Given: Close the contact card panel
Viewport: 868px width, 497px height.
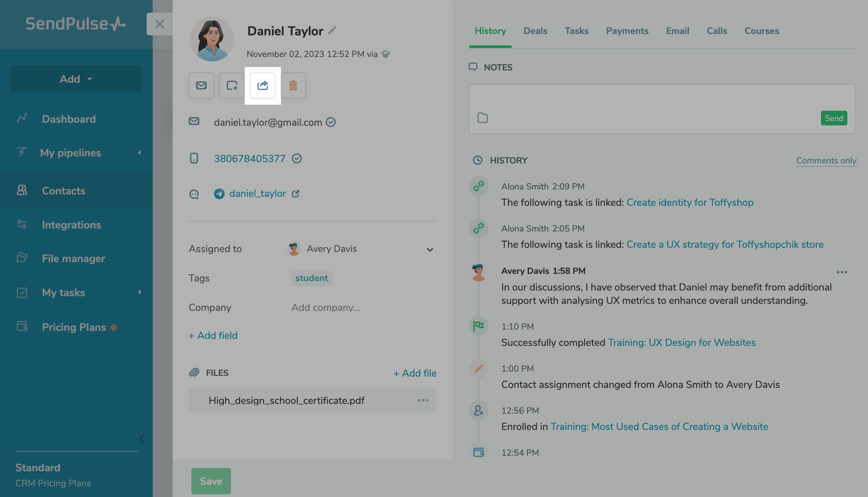Looking at the screenshot, I should tap(160, 24).
